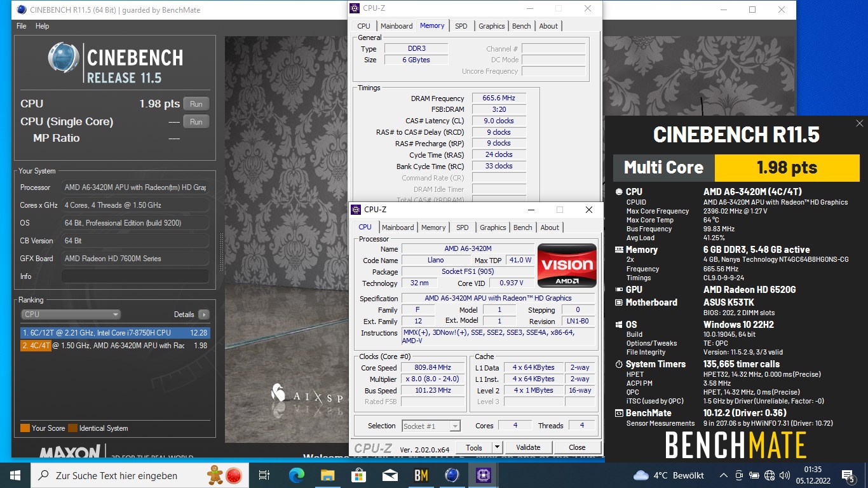Viewport: 868px width, 488px height.
Task: Click the CPU-Z title bar icon of front window
Action: 356,210
